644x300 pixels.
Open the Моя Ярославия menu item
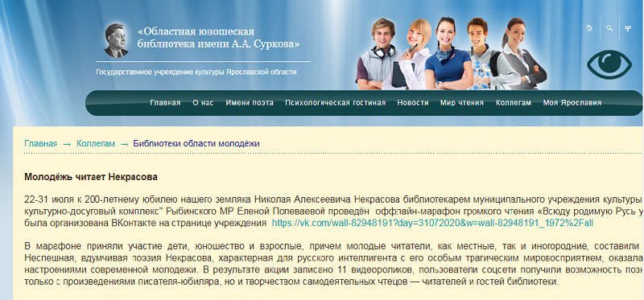pyautogui.click(x=572, y=103)
